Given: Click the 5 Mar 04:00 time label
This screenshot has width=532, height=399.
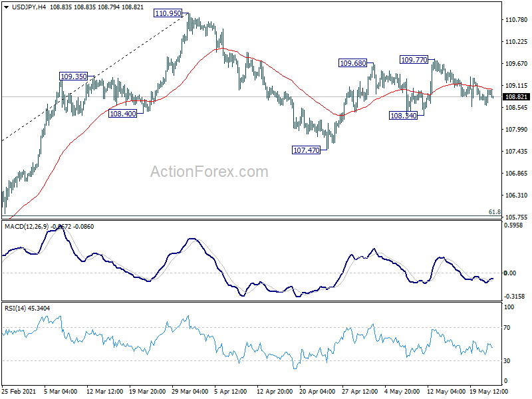Looking at the screenshot, I should 61,392.
